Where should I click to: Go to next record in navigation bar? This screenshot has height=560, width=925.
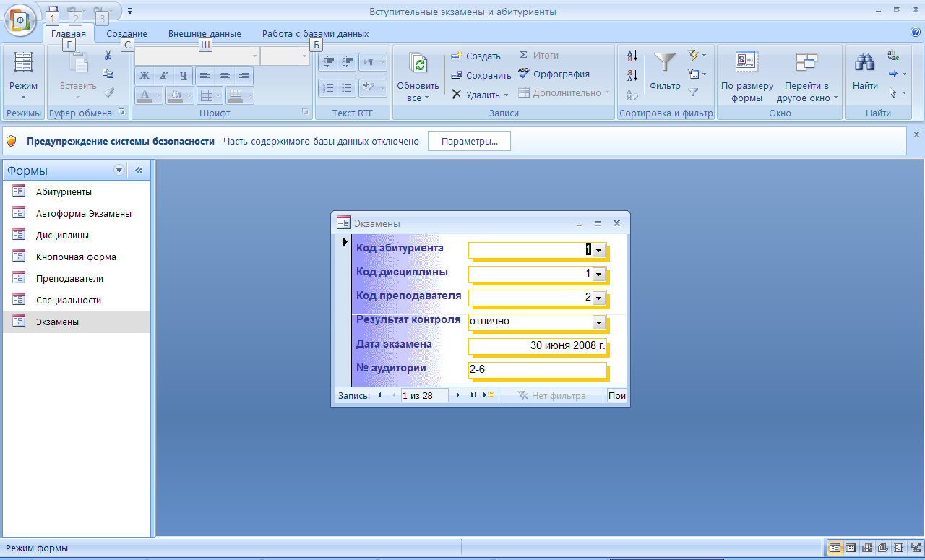click(x=458, y=395)
